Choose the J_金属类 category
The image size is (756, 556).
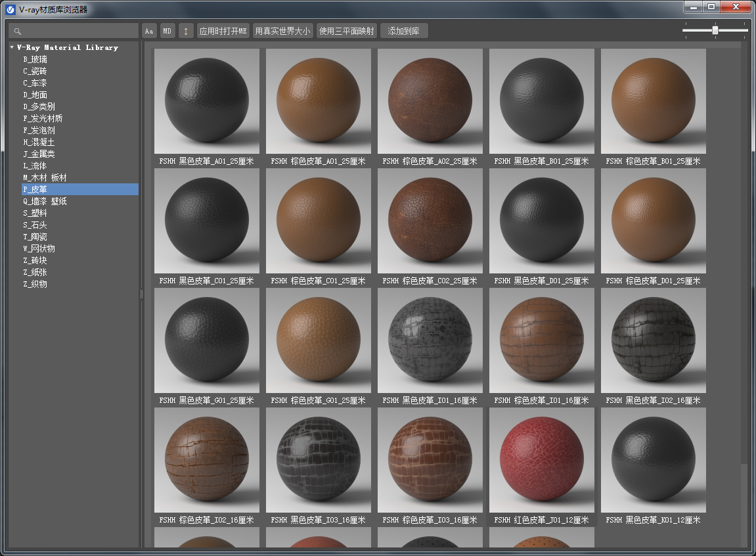click(39, 154)
